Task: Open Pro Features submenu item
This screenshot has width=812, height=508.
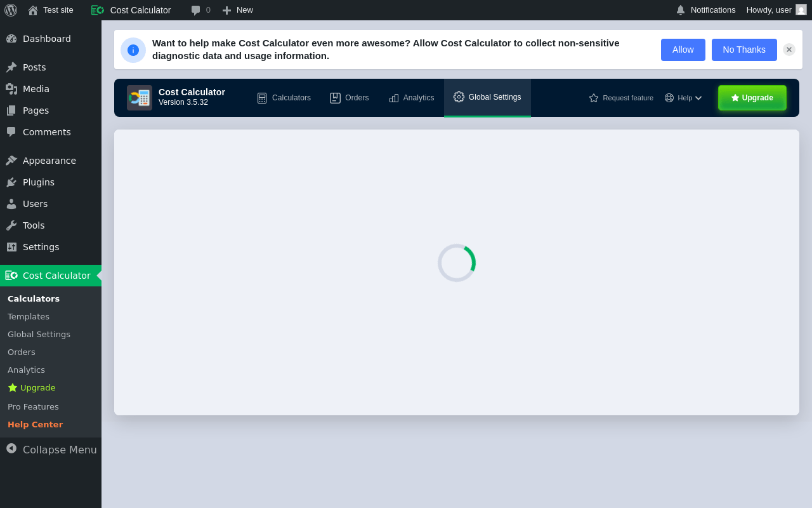Action: coord(33,407)
